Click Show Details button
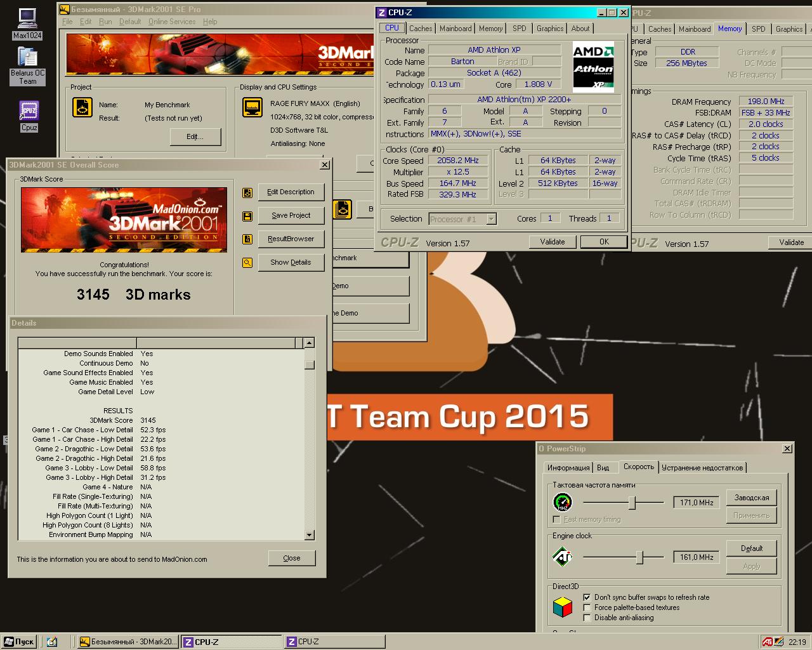 [291, 263]
